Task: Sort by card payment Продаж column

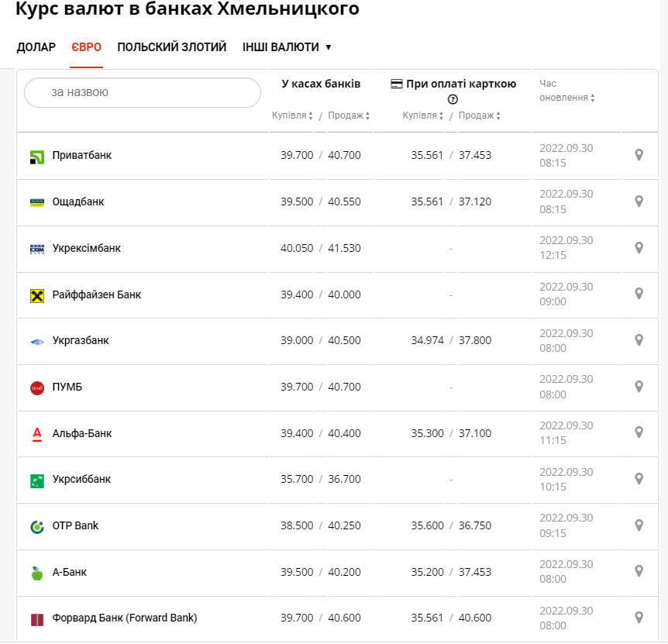Action: click(479, 115)
